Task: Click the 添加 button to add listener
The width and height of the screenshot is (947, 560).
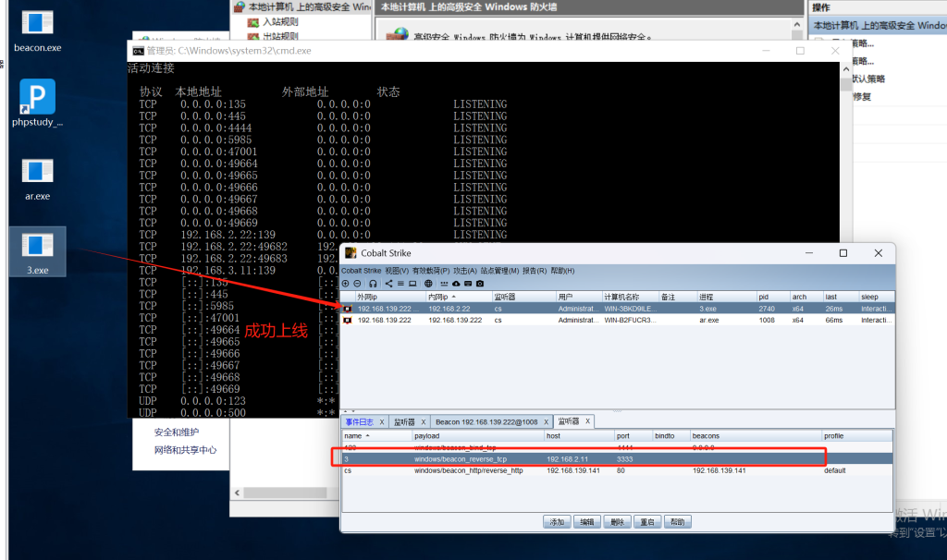Action: (557, 522)
